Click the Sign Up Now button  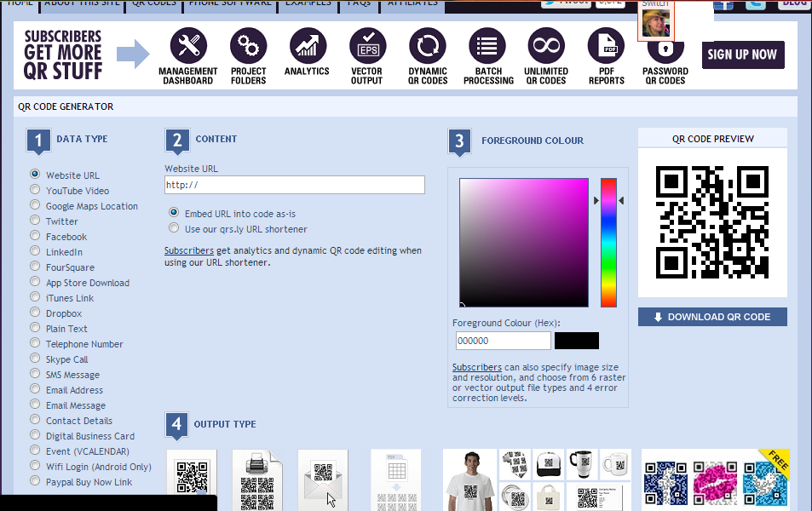[x=743, y=55]
